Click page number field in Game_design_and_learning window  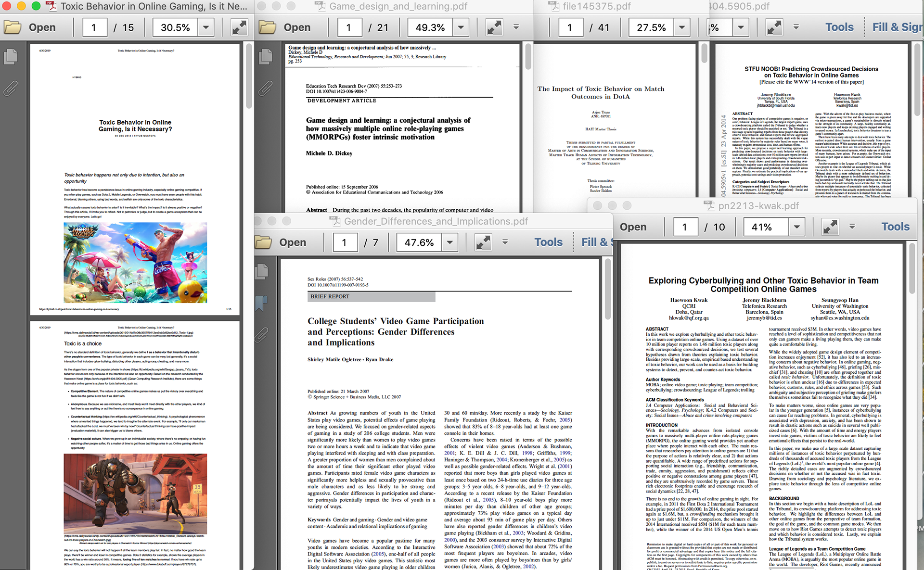click(x=349, y=27)
